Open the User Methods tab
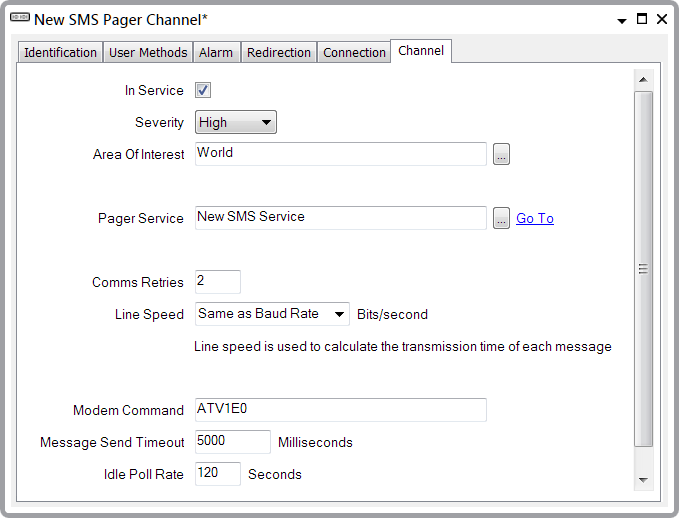Viewport: 679px width, 518px height. tap(148, 52)
